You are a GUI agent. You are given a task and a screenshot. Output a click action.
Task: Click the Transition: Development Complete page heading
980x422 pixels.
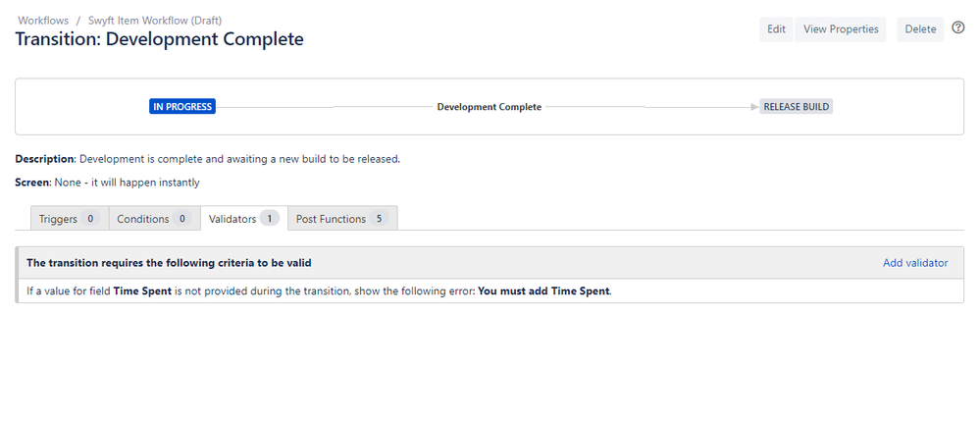(159, 39)
